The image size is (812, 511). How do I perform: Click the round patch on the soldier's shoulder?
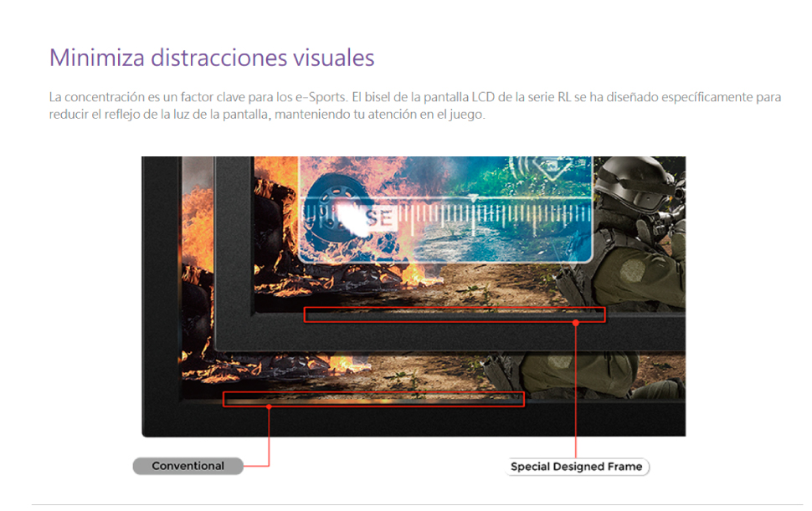click(632, 269)
